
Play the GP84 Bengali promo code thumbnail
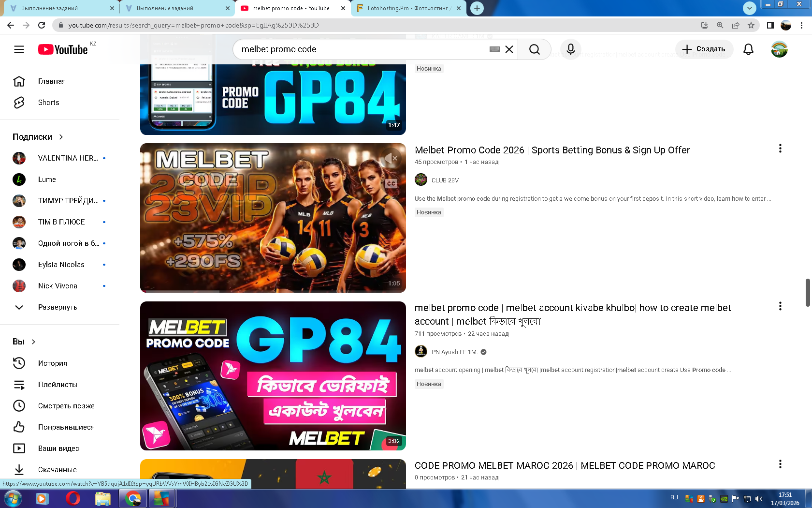click(x=273, y=376)
